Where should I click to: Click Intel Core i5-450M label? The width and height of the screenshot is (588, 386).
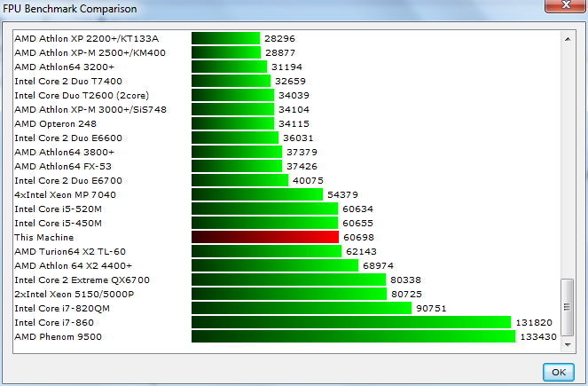point(59,224)
